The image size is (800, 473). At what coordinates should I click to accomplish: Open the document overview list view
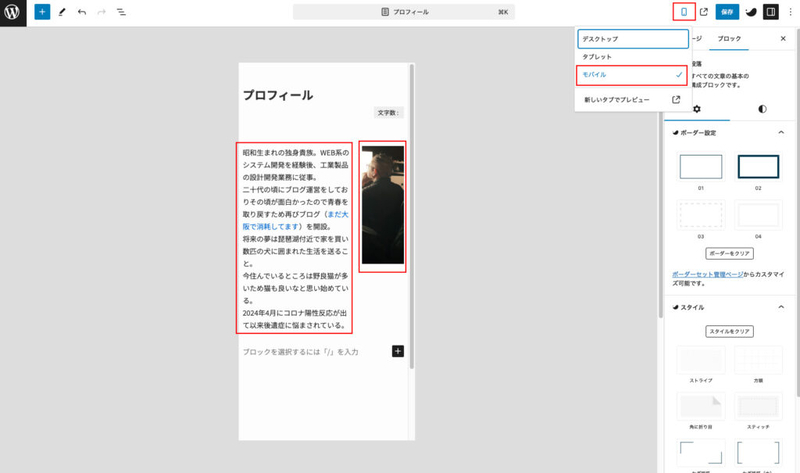tap(121, 12)
